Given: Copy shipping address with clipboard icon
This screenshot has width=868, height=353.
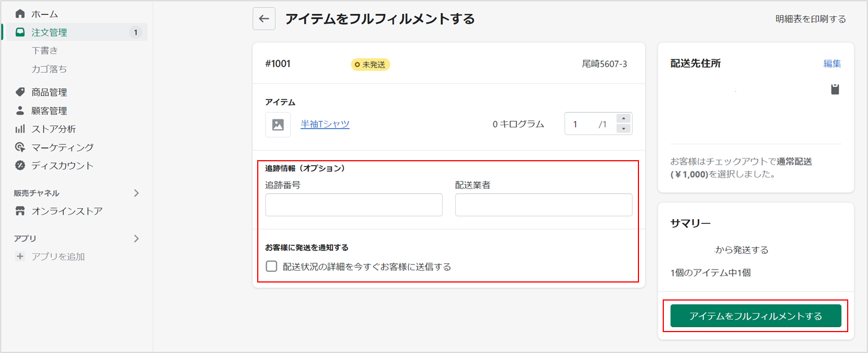Looking at the screenshot, I should pos(835,89).
